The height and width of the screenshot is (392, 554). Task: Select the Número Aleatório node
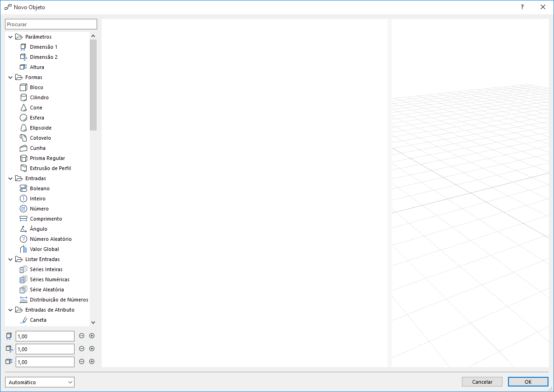click(50, 239)
